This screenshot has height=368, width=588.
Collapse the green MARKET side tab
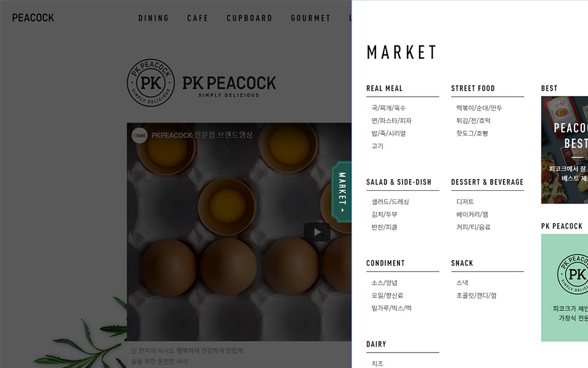click(342, 192)
